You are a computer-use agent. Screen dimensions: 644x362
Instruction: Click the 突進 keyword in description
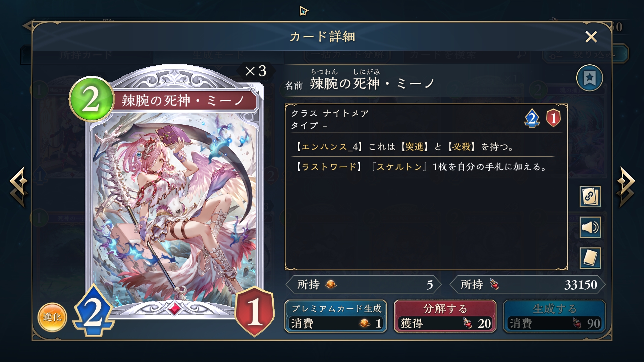(x=415, y=146)
